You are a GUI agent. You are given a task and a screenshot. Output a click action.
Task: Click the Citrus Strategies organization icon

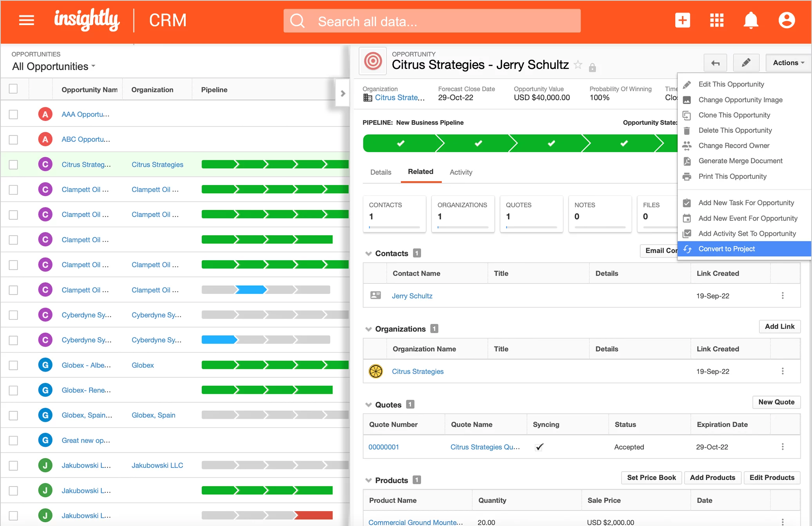coord(376,372)
